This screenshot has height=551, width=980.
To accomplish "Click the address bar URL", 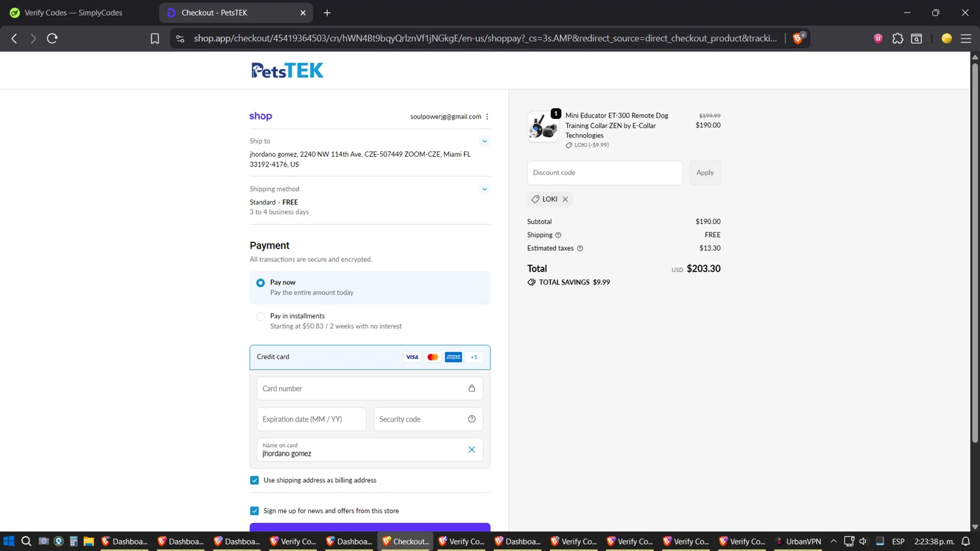I will [485, 39].
